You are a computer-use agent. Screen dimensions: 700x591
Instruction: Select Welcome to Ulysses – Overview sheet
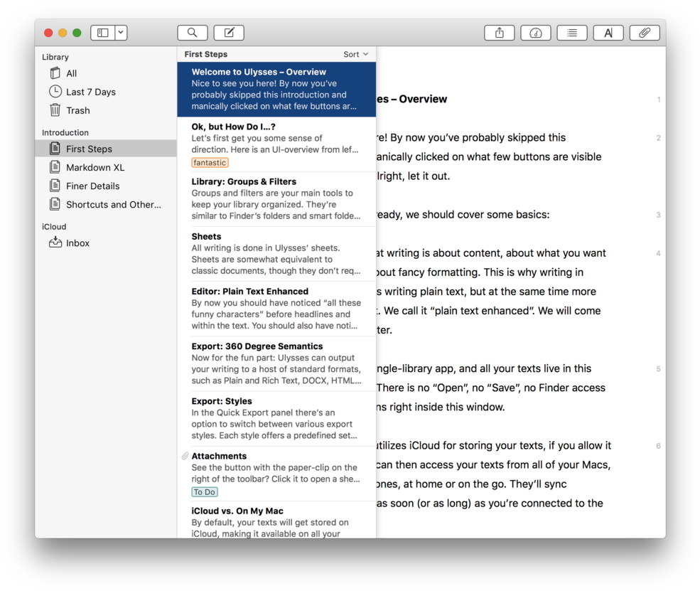click(x=276, y=90)
